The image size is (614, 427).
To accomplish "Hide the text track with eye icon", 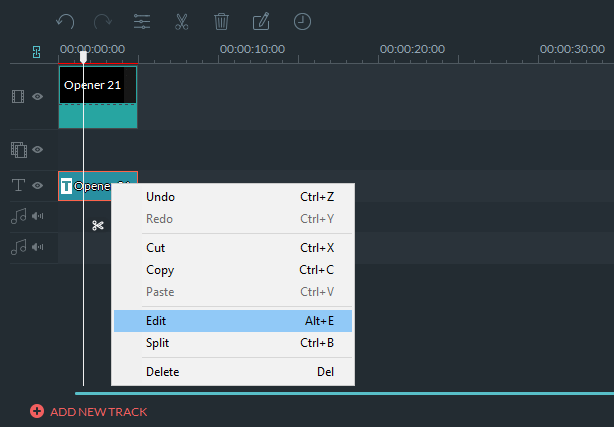I will point(38,185).
